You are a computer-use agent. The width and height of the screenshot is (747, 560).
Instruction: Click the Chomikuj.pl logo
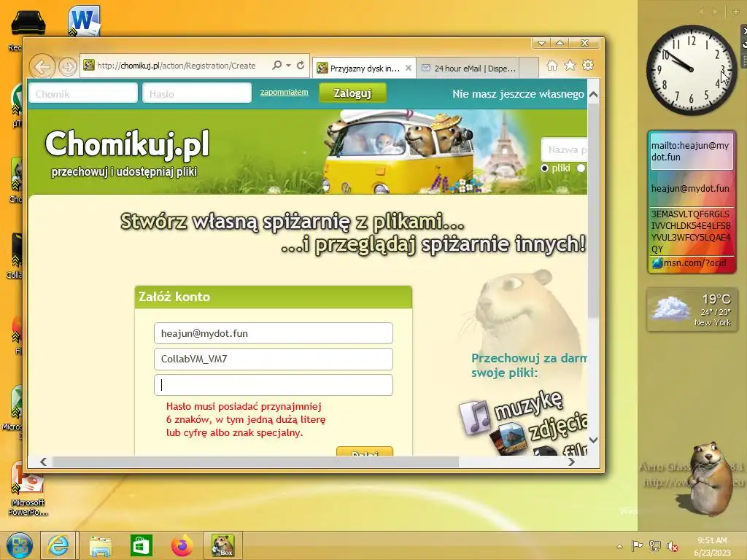coord(127,144)
